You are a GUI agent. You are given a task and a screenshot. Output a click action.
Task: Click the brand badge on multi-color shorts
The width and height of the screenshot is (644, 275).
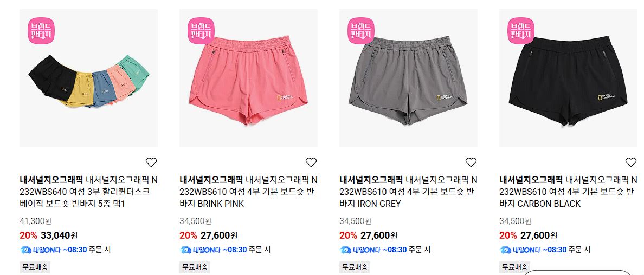[41, 31]
